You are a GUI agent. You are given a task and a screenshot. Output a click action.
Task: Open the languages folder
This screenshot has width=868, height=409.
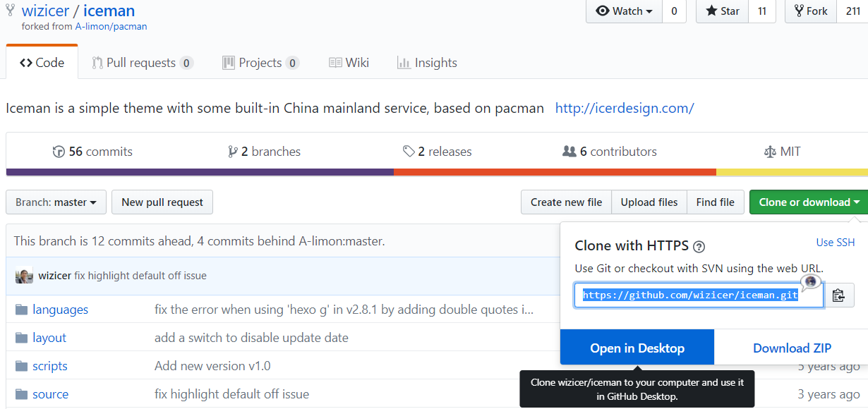[x=60, y=310]
